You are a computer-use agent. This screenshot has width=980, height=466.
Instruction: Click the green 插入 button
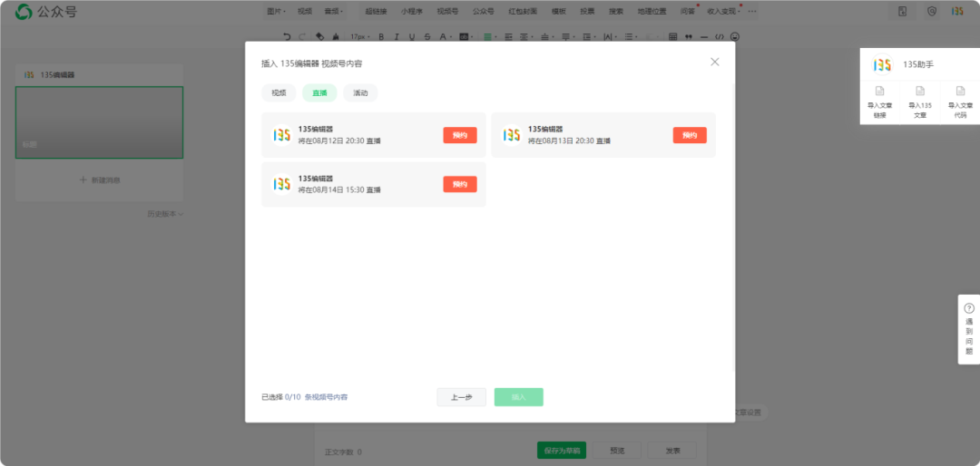519,397
